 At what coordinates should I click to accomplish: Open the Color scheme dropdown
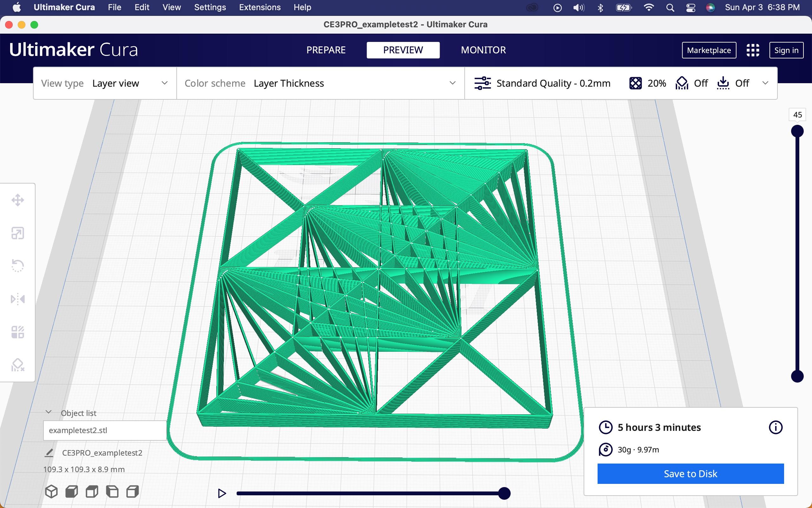click(x=320, y=83)
